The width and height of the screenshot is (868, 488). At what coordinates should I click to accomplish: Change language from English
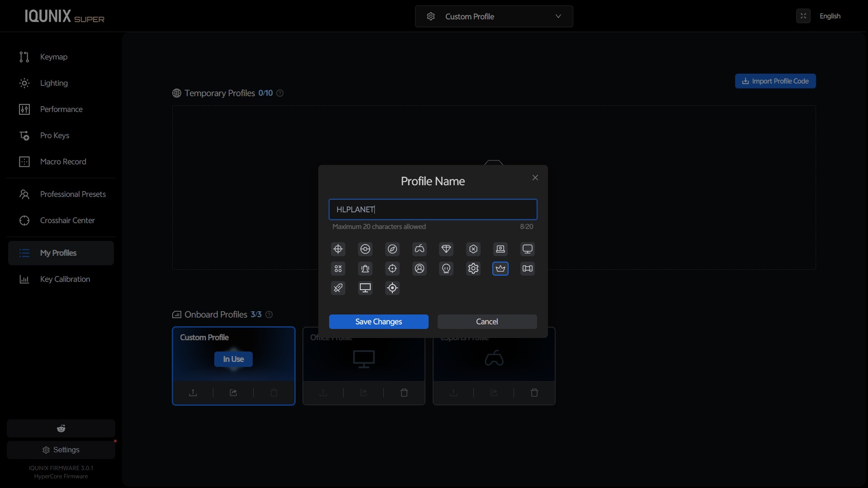(830, 16)
